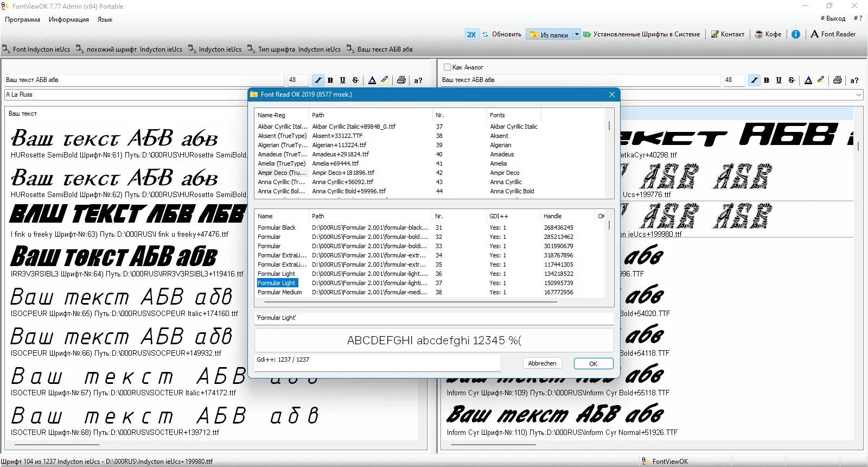
Task: Click the left panel sample text input
Action: tap(144, 80)
